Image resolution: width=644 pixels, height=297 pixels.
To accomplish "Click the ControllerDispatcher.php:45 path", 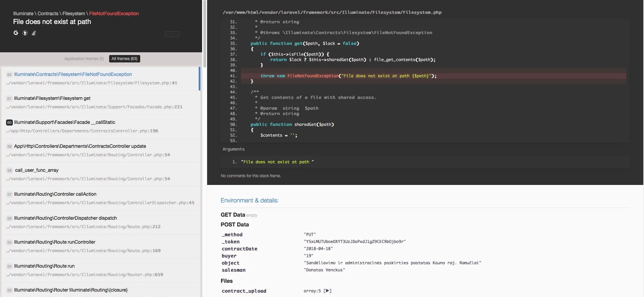I will tap(100, 203).
